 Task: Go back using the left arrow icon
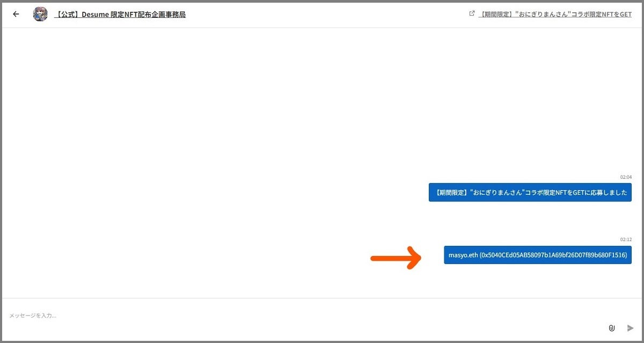(x=16, y=14)
